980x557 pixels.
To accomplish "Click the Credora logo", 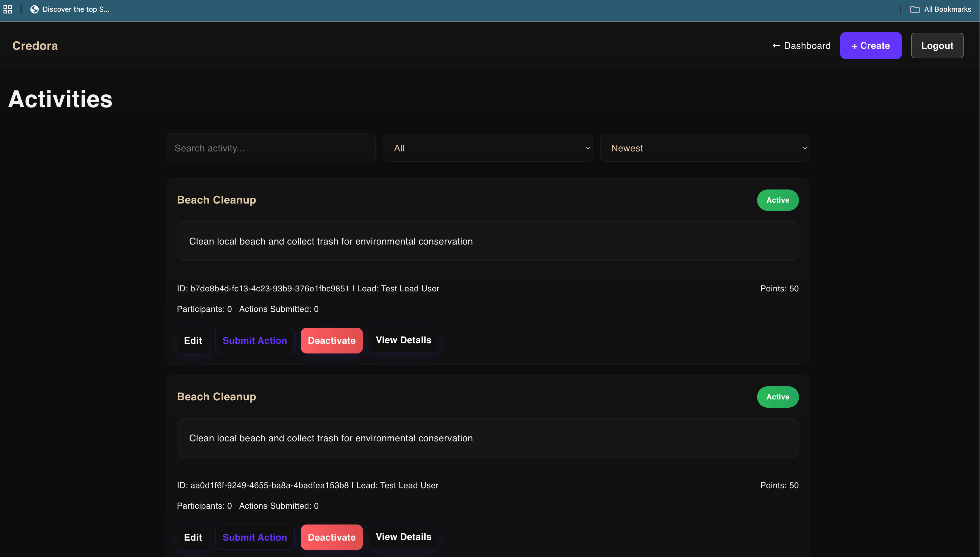I will (35, 45).
